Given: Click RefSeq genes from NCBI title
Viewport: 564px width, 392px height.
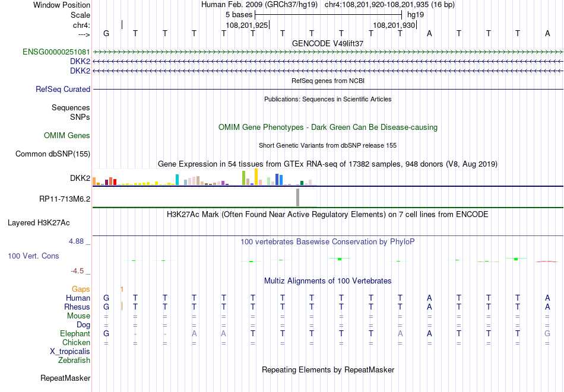Looking at the screenshot, I should pos(328,81).
